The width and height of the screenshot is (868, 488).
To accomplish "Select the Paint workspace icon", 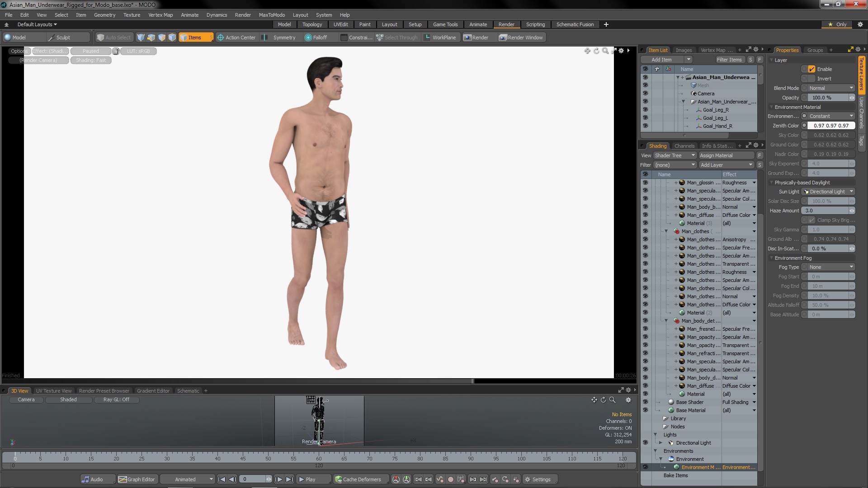I will pyautogui.click(x=364, y=24).
